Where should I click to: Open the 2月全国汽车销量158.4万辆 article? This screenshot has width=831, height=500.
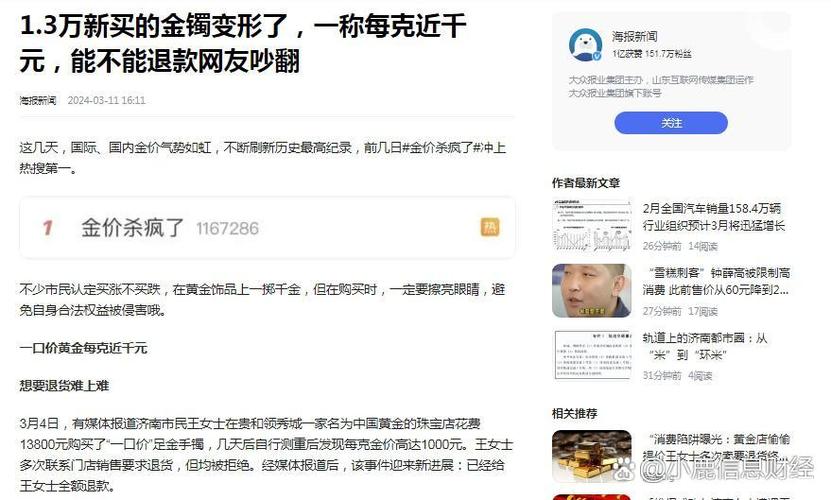coord(713,217)
